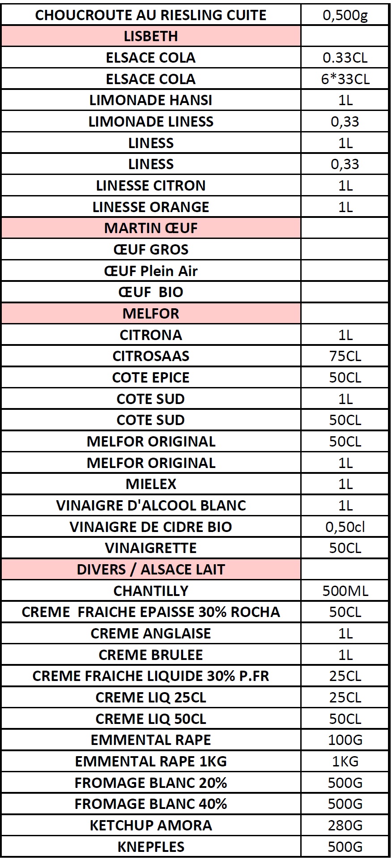Select the MELFOR section header cell
Screen dimensions: 392x868
[151, 314]
